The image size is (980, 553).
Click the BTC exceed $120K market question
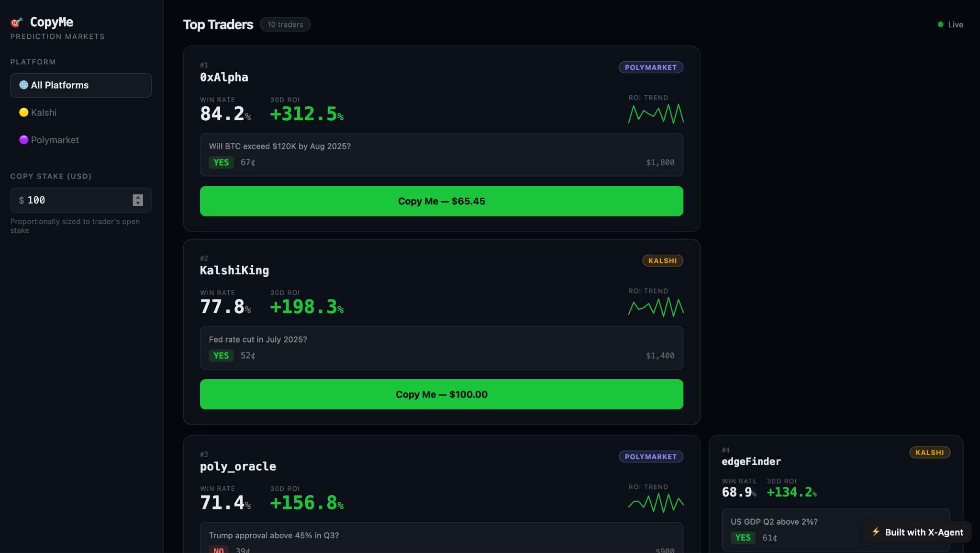pos(280,147)
